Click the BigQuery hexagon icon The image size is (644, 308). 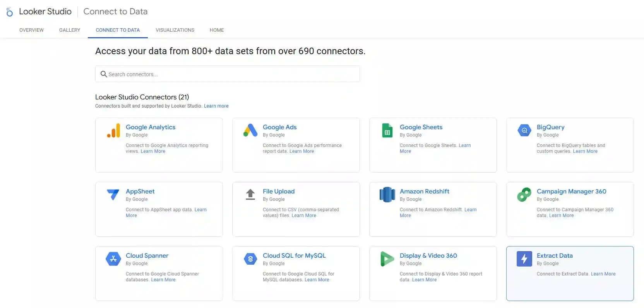pyautogui.click(x=524, y=130)
